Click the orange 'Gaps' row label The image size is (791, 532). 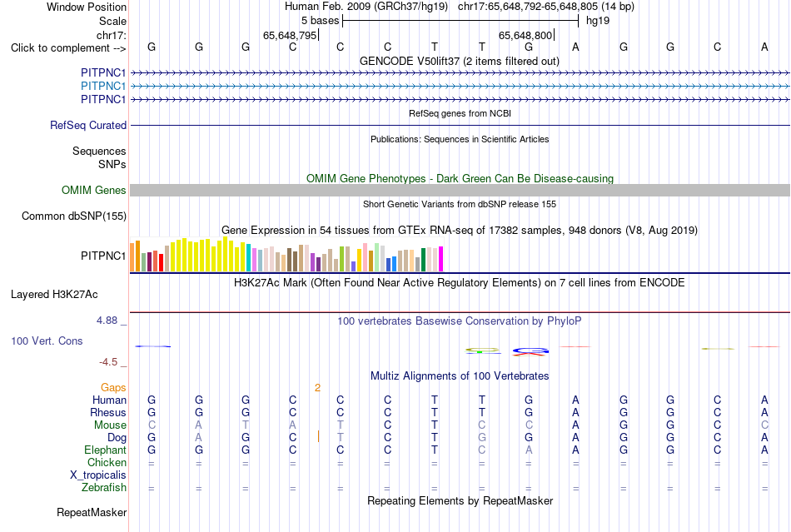(113, 387)
